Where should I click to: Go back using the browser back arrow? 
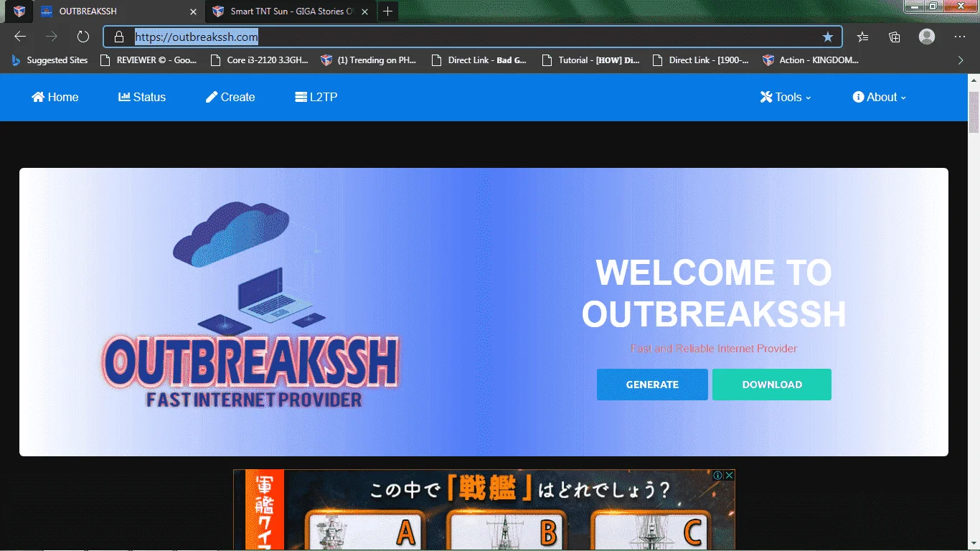point(20,37)
